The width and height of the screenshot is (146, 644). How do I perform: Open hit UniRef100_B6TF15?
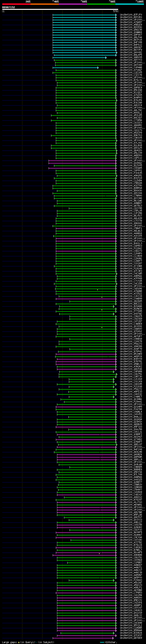pyautogui.click(x=131, y=40)
